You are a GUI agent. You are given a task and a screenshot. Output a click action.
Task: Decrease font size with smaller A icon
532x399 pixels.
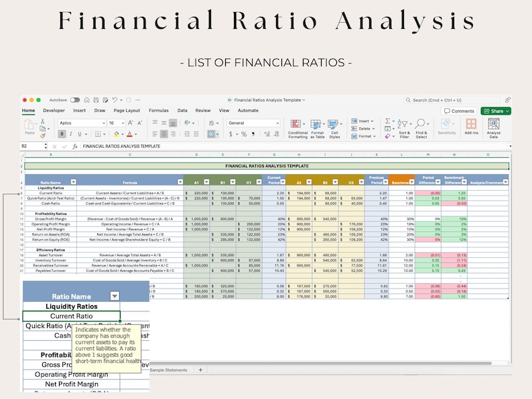tap(140, 123)
